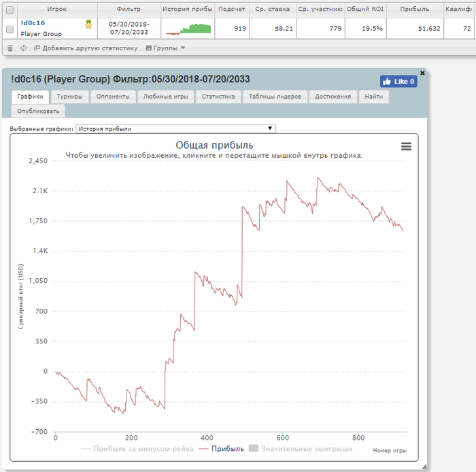Tick the select-all checkbox in the table header

(x=10, y=10)
